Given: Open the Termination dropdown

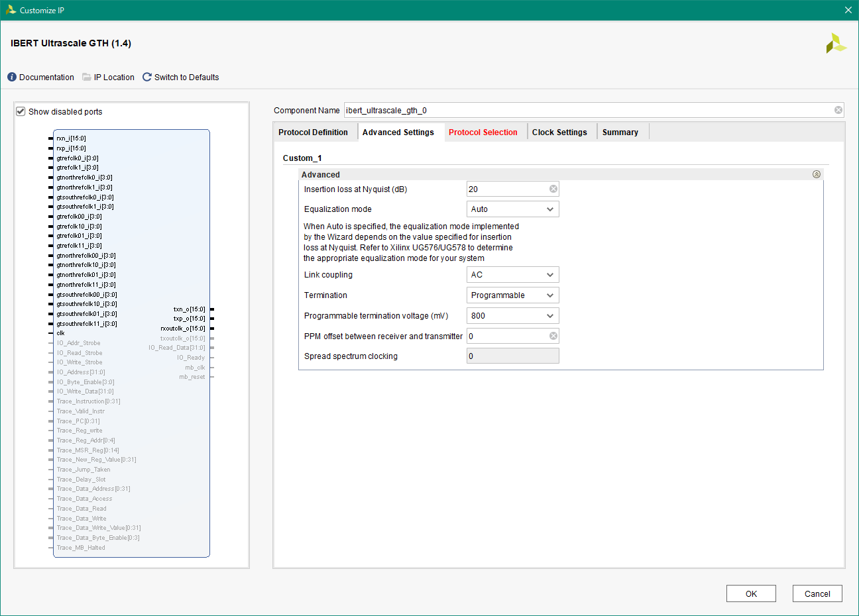Looking at the screenshot, I should (513, 295).
